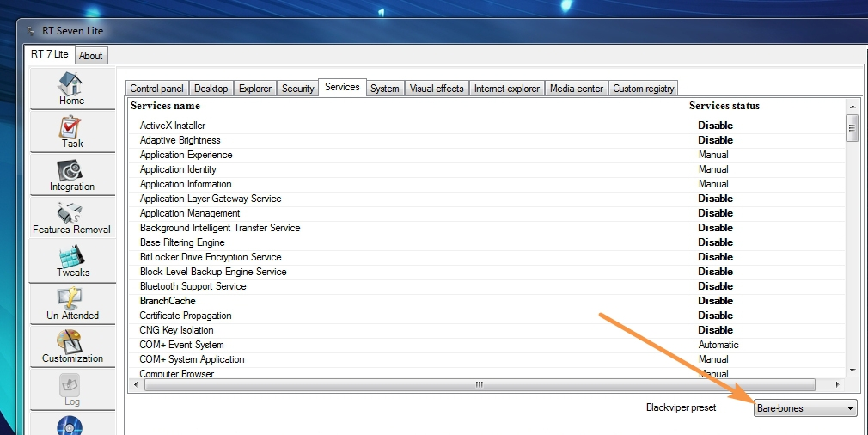Open the Visual effects tab

coord(437,89)
